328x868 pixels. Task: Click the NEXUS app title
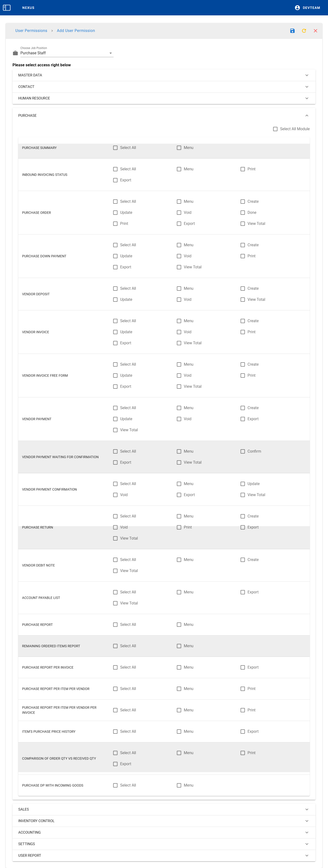28,8
